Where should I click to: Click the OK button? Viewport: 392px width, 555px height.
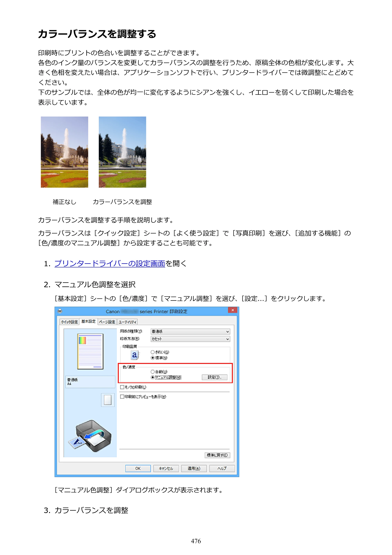click(x=138, y=468)
